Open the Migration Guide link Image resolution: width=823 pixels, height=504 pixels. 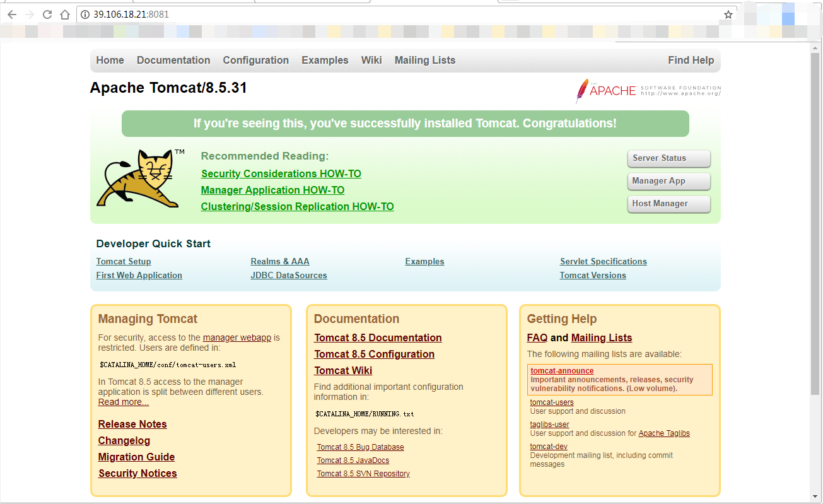136,457
